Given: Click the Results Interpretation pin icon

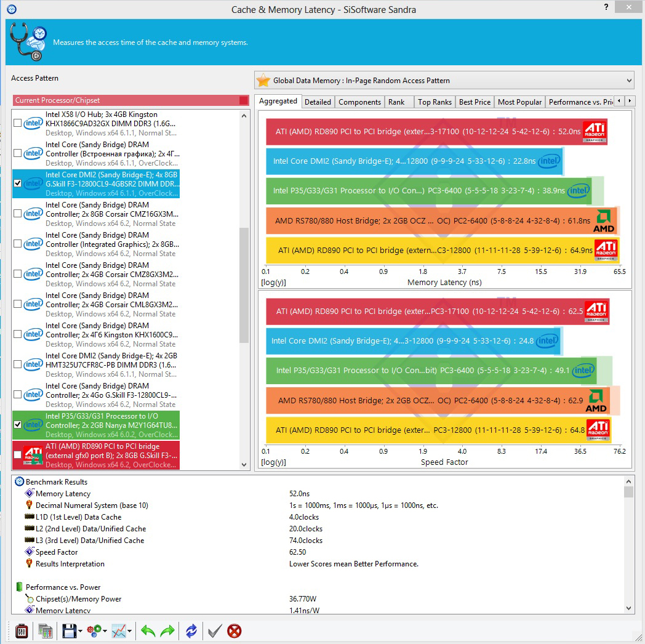Looking at the screenshot, I should coord(29,564).
